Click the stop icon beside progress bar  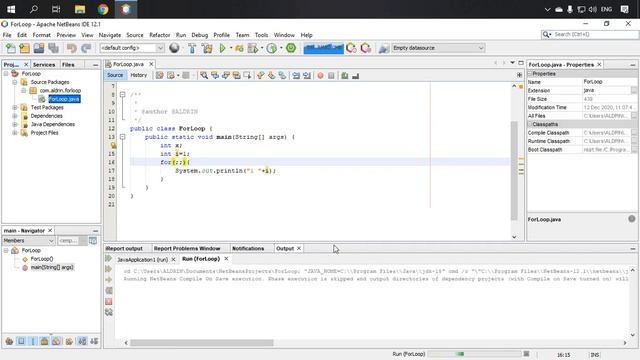point(526,354)
